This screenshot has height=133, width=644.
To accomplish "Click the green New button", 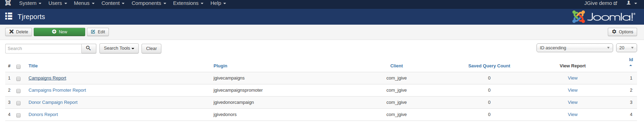I will (59, 32).
